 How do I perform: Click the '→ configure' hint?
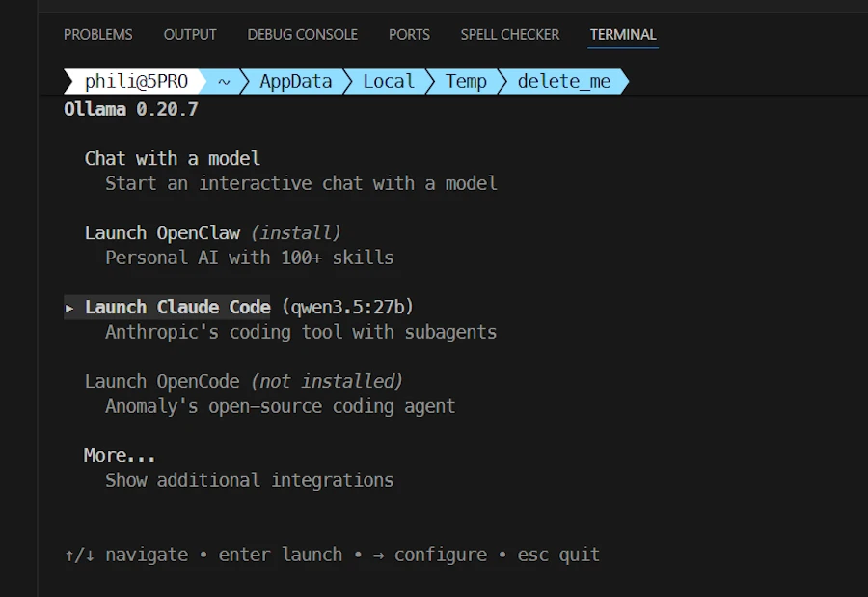tap(429, 555)
